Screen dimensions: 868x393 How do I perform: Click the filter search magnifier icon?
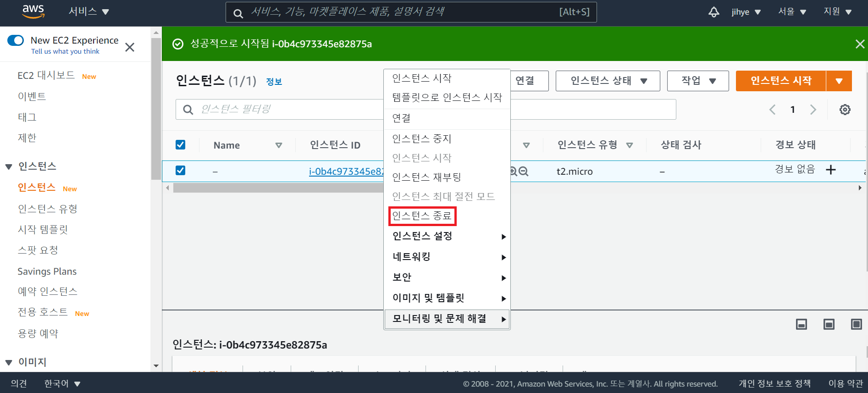[188, 110]
